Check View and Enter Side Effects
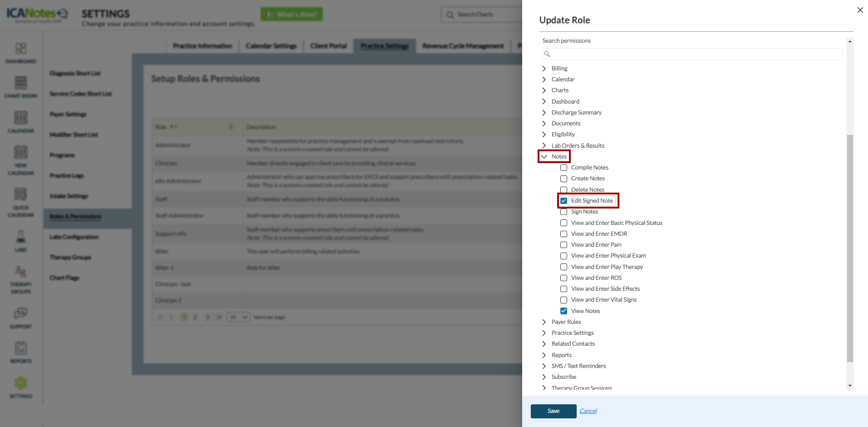 pos(564,289)
